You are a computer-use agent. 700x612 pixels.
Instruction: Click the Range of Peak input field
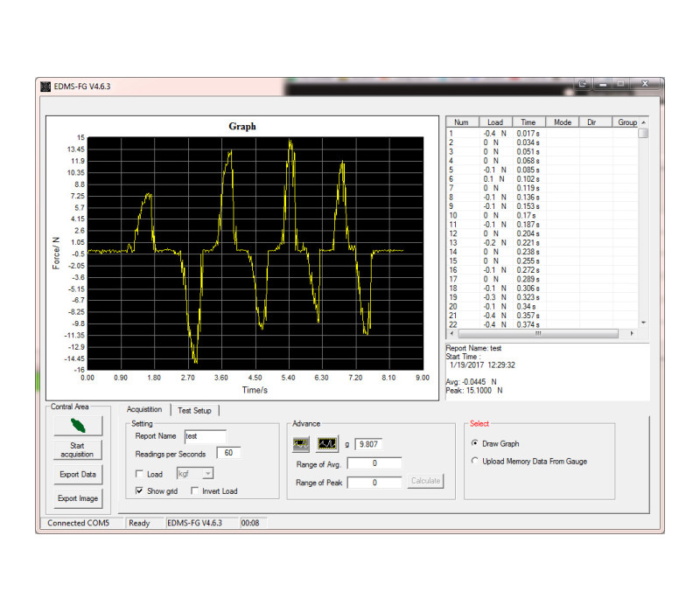point(374,483)
